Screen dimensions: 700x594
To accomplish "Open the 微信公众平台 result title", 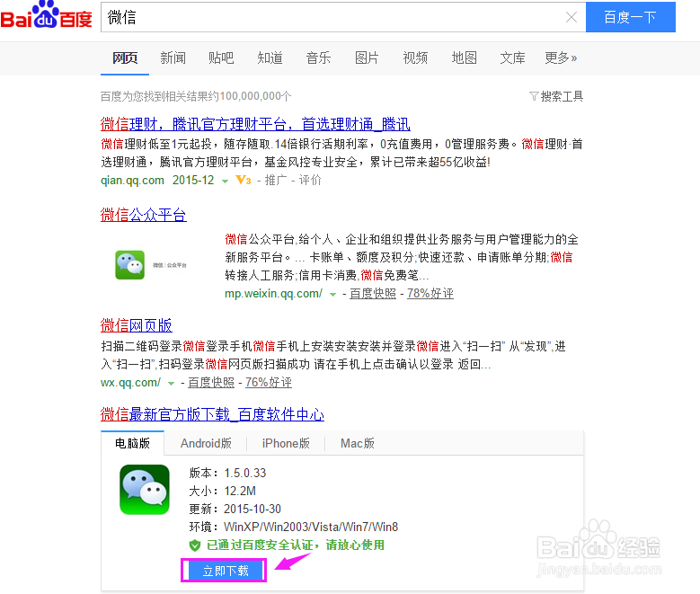I will (143, 215).
